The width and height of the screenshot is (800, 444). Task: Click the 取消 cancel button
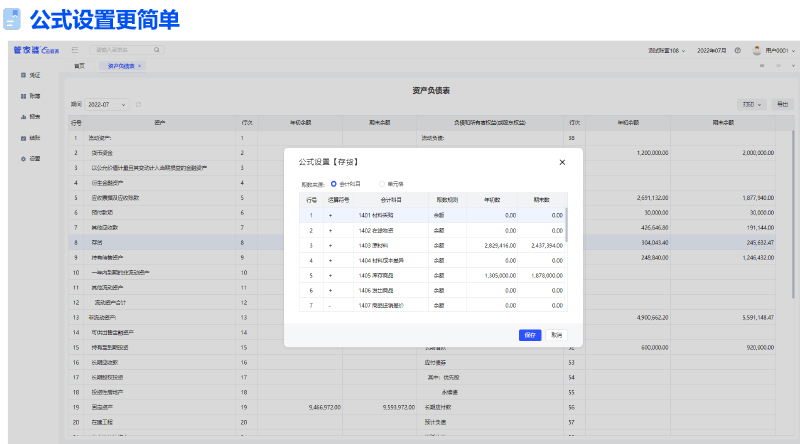(557, 335)
